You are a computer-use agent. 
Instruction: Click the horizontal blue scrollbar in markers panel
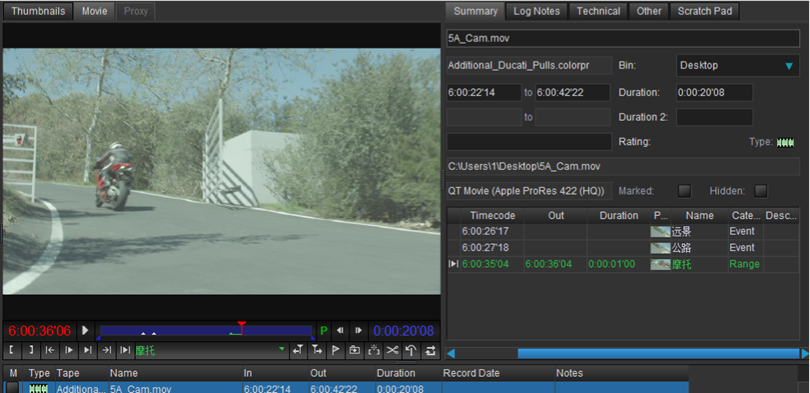(658, 353)
